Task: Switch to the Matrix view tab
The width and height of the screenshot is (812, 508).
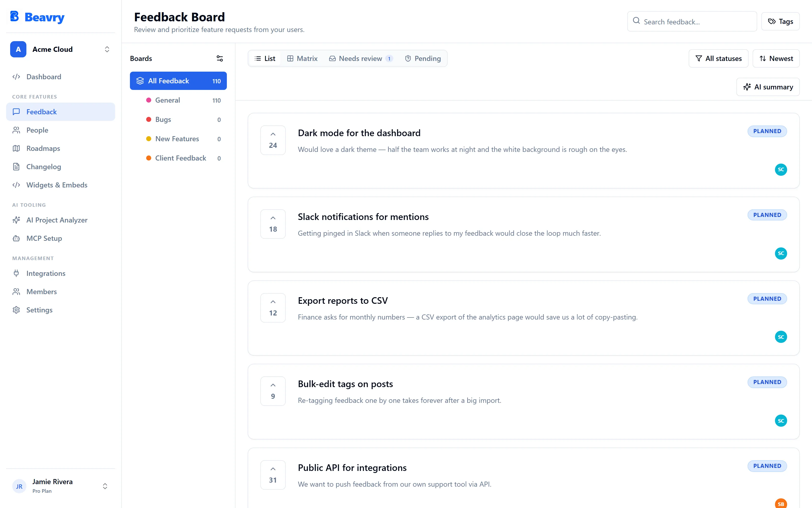Action: coord(302,58)
